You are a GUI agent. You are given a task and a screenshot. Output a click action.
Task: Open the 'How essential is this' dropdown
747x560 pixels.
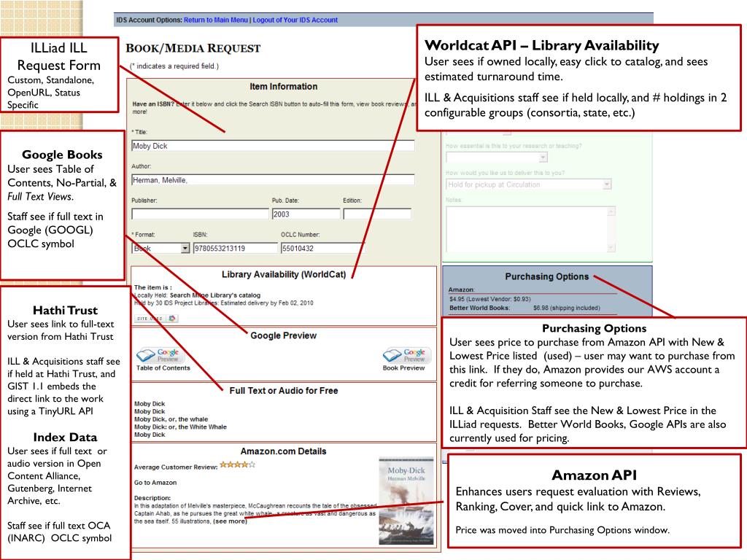pos(496,157)
